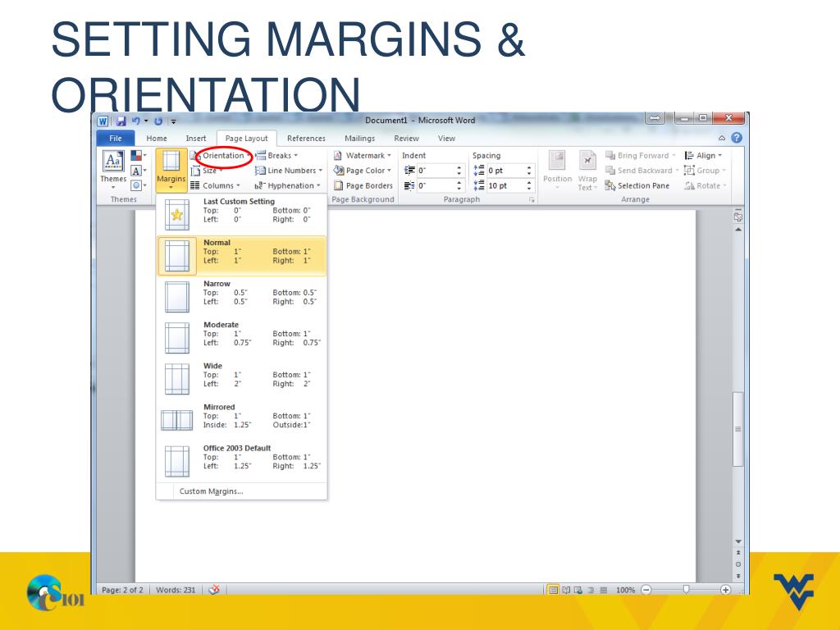Click the Margins button icon

(171, 162)
